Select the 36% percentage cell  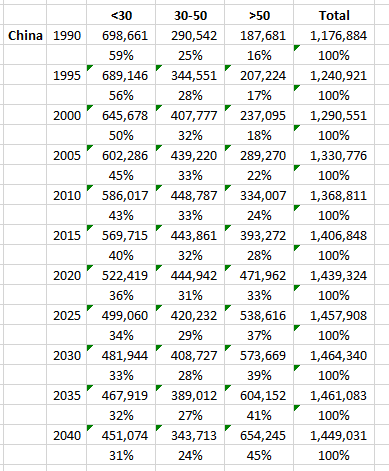(x=121, y=295)
